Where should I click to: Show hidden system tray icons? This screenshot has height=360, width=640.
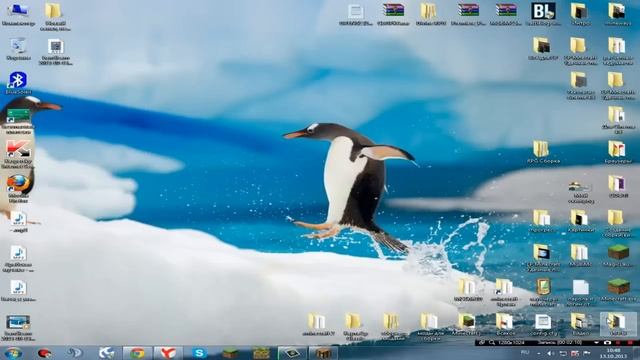pos(538,353)
